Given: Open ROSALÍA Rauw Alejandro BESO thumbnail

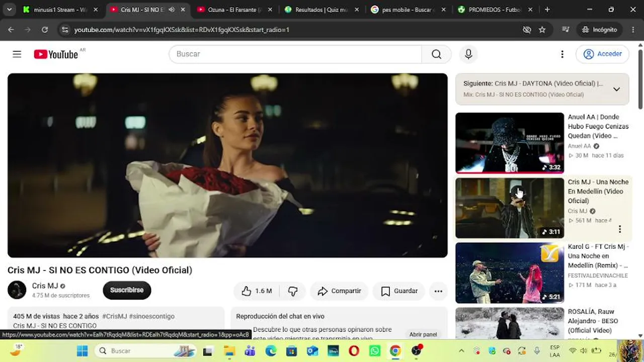Looking at the screenshot, I should [510, 323].
